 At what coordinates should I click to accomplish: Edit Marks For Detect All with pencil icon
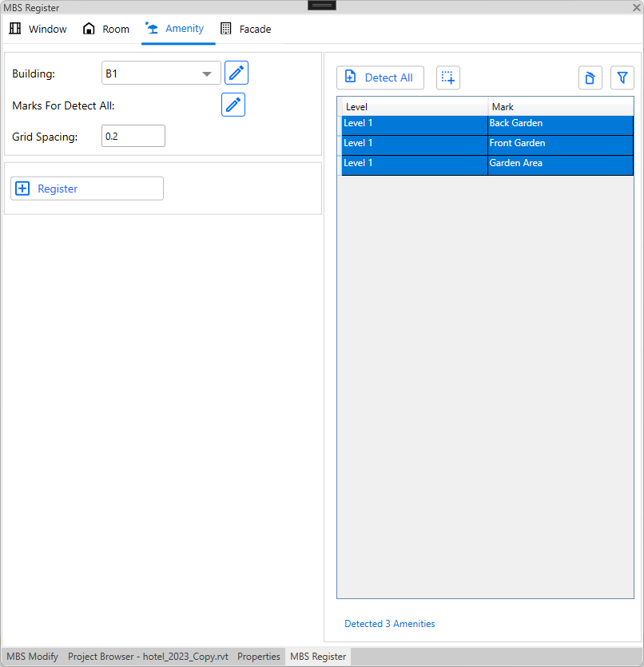tap(233, 105)
